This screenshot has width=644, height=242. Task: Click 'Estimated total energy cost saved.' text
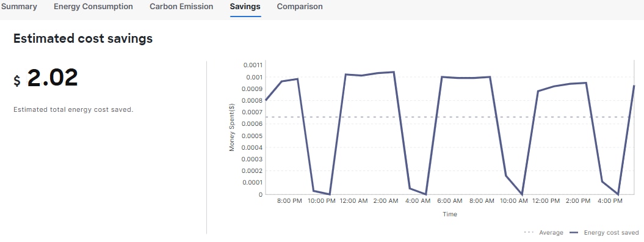tap(73, 110)
